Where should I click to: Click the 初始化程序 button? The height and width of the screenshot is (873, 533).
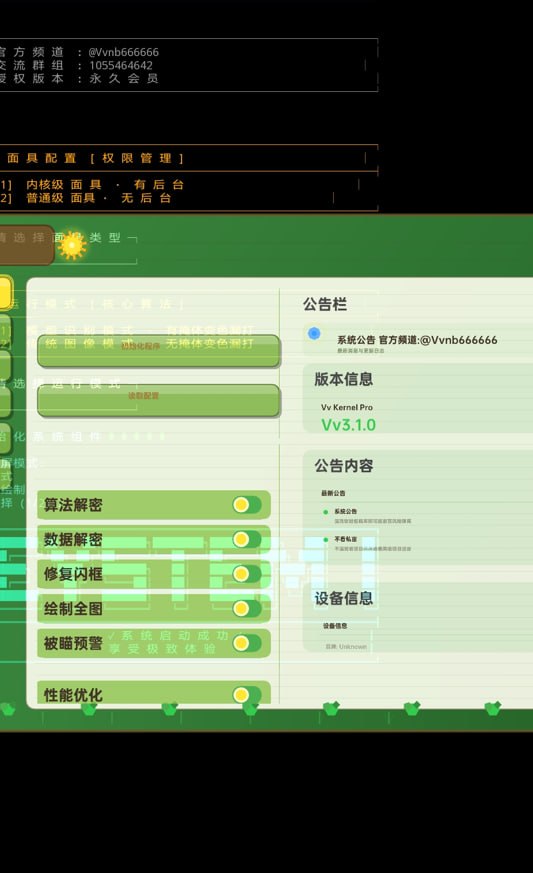coord(159,351)
